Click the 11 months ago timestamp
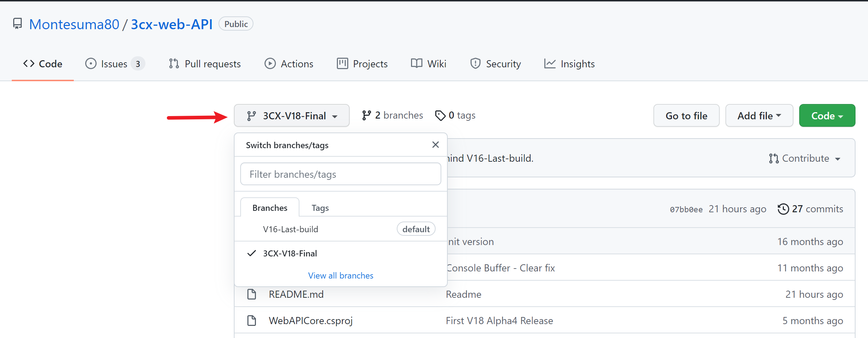 click(x=810, y=268)
